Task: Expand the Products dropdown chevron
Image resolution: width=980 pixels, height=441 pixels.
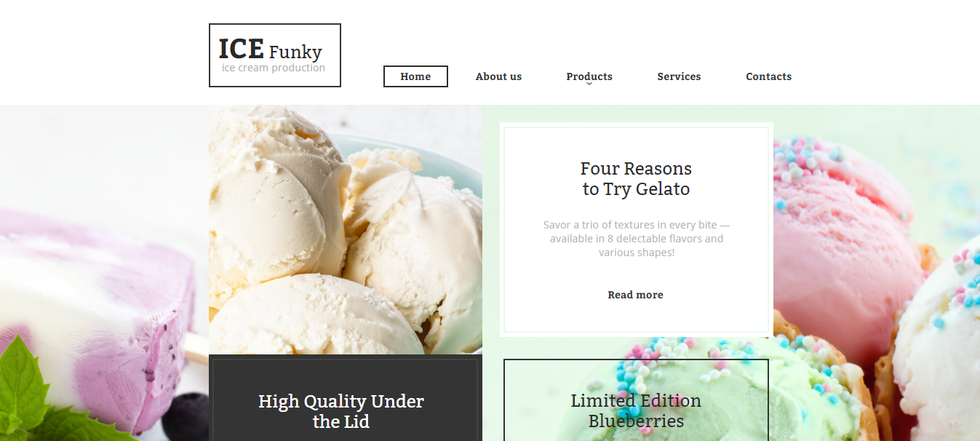Action: (589, 84)
